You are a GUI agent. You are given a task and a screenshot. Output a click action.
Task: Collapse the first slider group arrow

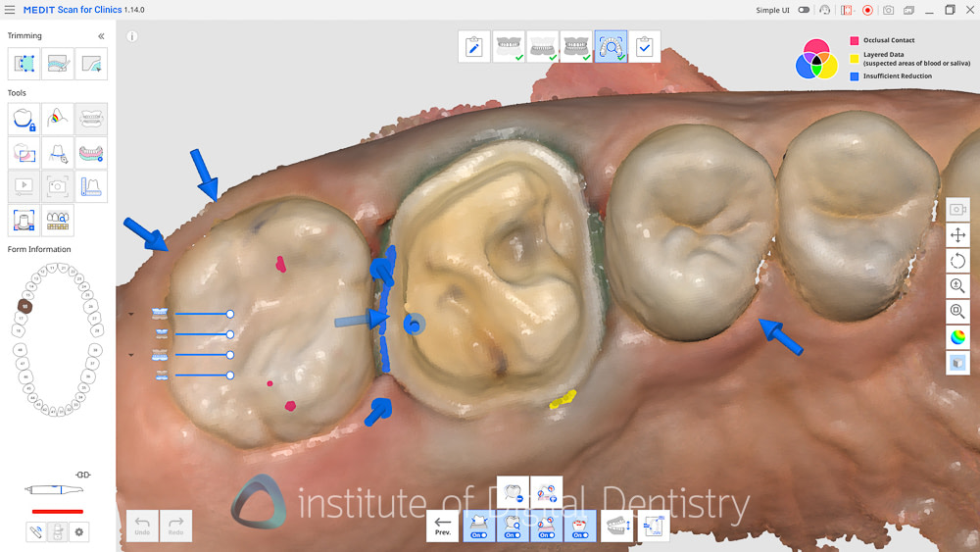pos(131,314)
